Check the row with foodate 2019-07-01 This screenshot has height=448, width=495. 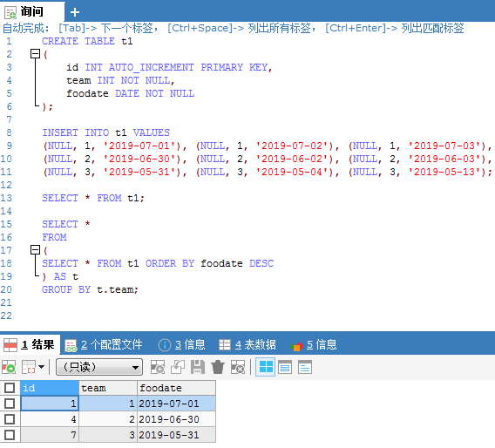click(x=10, y=404)
